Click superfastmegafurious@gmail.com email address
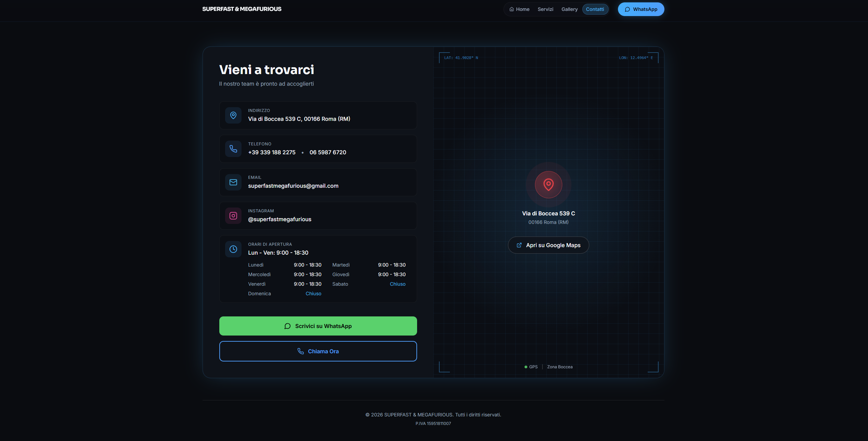This screenshot has height=441, width=868. point(293,186)
